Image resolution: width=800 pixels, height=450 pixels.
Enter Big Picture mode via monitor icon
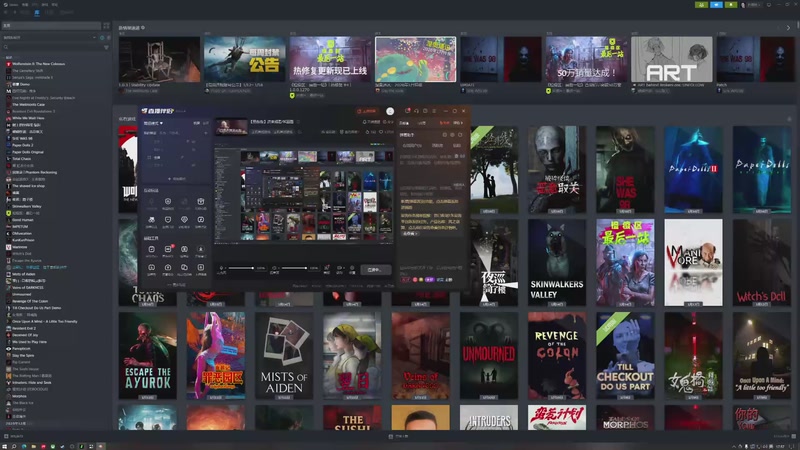tap(769, 5)
